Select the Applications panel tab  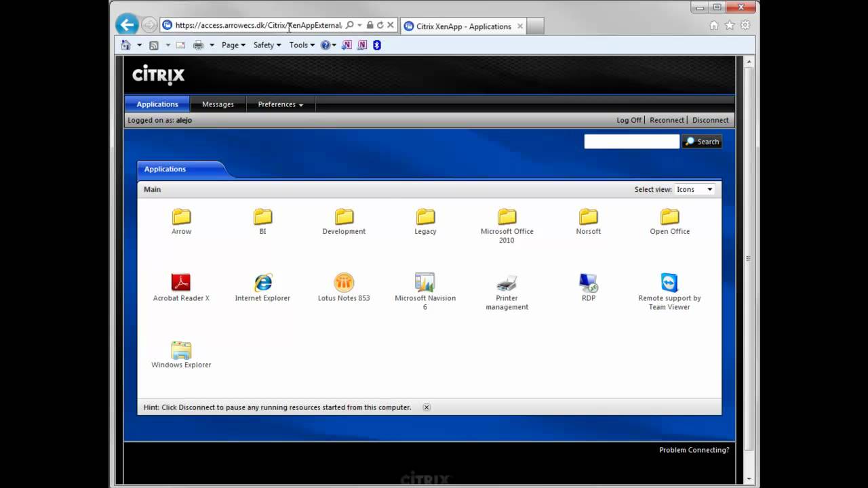point(165,169)
